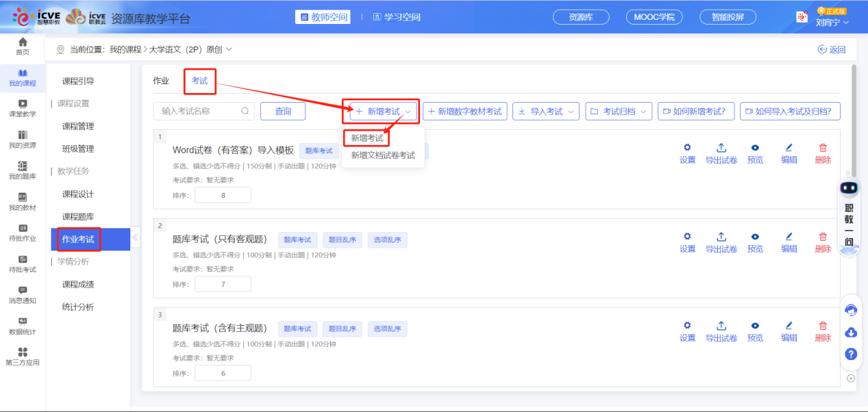Screen dimensions: 868x412
Task: Switch to the 作业 tab
Action: click(161, 81)
